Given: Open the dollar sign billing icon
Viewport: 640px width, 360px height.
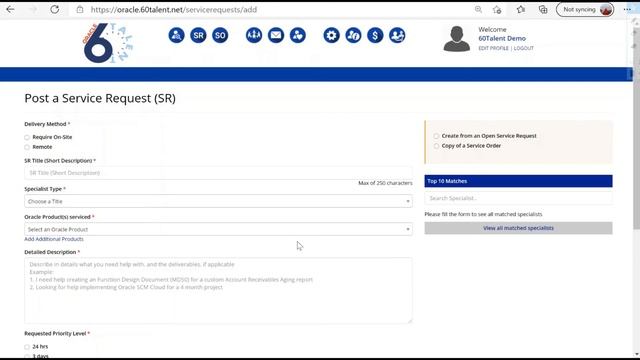Looking at the screenshot, I should click(x=375, y=36).
